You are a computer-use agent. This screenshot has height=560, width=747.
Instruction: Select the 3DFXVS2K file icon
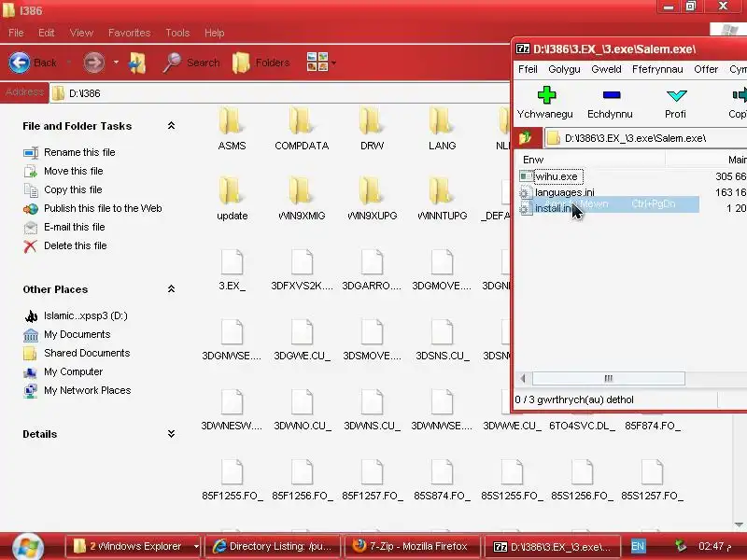point(302,262)
